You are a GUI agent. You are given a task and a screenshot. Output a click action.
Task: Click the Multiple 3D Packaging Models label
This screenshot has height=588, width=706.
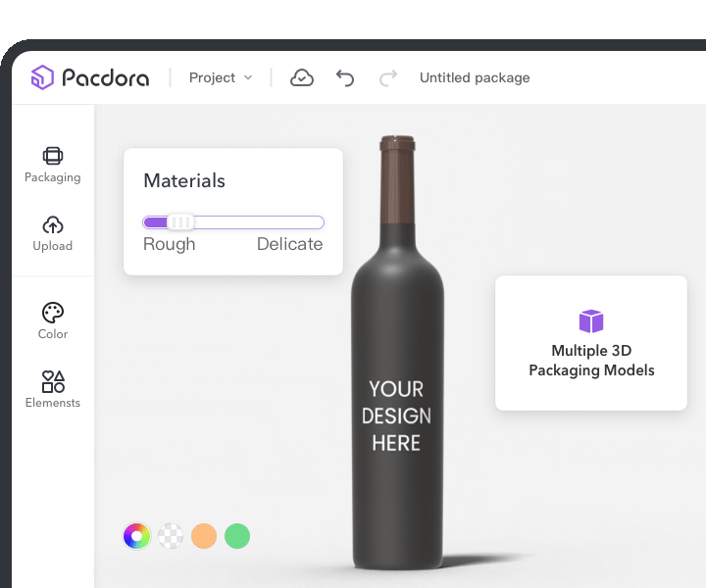coord(591,361)
